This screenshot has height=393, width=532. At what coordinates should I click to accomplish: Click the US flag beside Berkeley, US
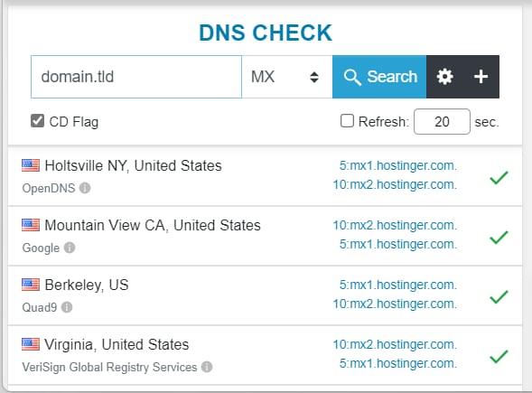31,285
